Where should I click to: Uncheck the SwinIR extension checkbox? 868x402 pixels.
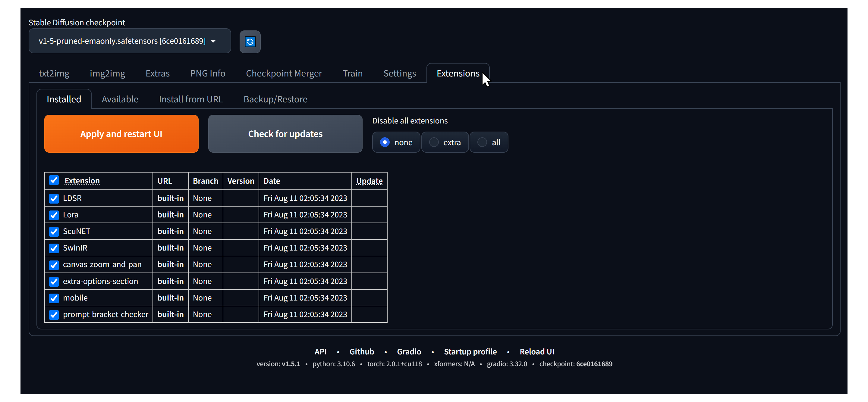(54, 248)
